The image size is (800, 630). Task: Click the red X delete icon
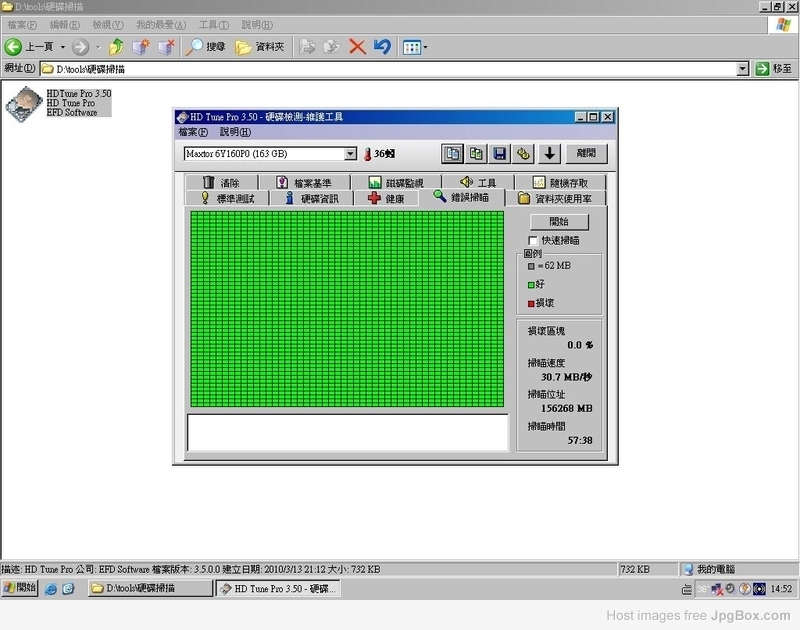(357, 47)
